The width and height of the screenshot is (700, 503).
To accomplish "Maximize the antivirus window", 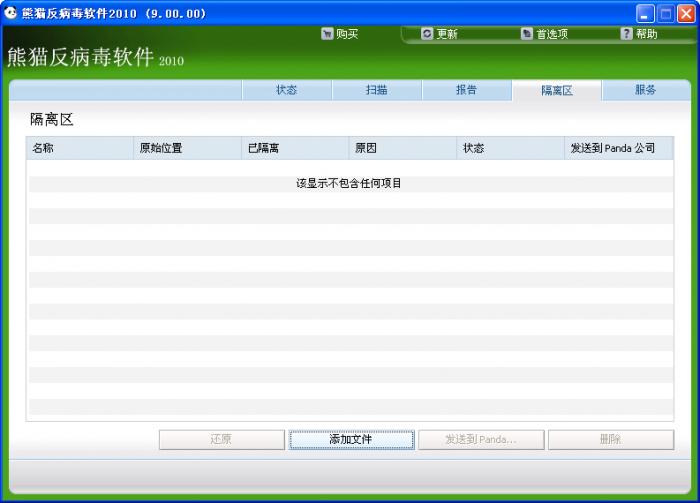I will coord(665,14).
